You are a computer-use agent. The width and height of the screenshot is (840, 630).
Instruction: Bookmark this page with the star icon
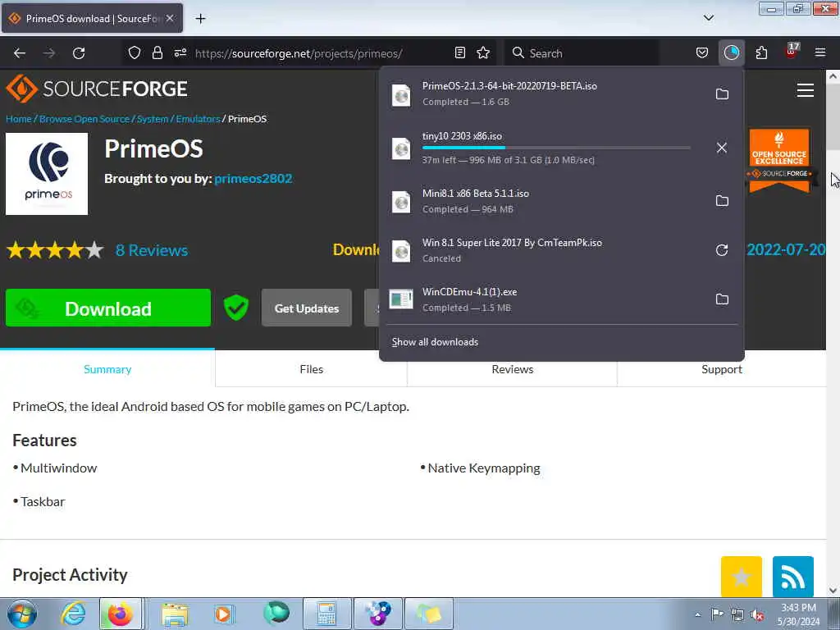483,52
